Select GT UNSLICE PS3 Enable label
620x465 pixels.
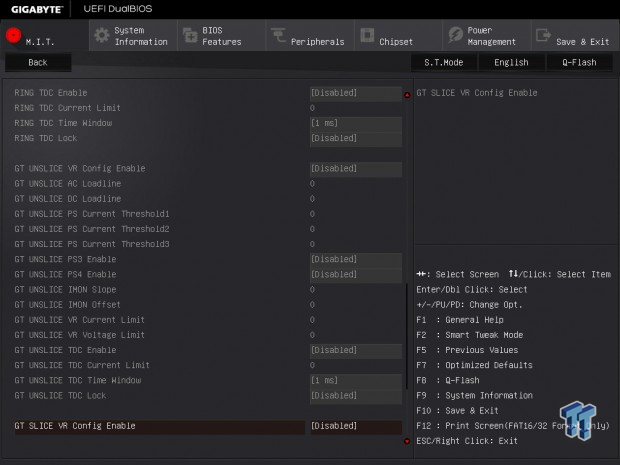click(x=65, y=259)
